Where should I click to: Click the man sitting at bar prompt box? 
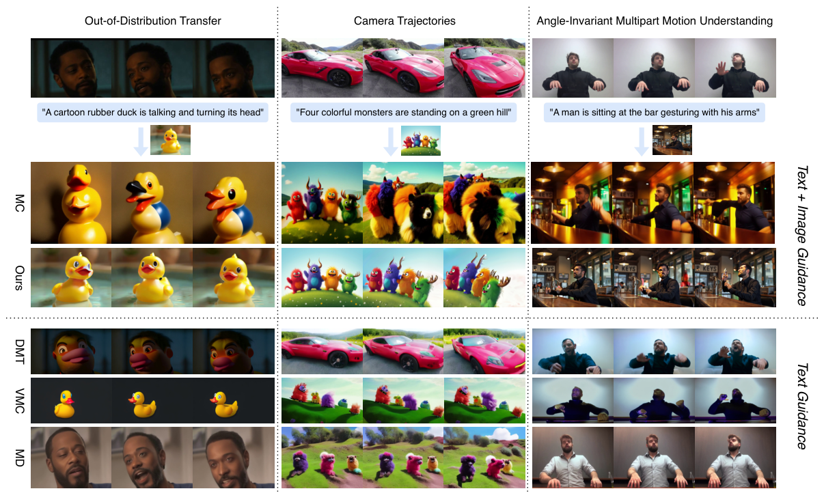point(654,113)
